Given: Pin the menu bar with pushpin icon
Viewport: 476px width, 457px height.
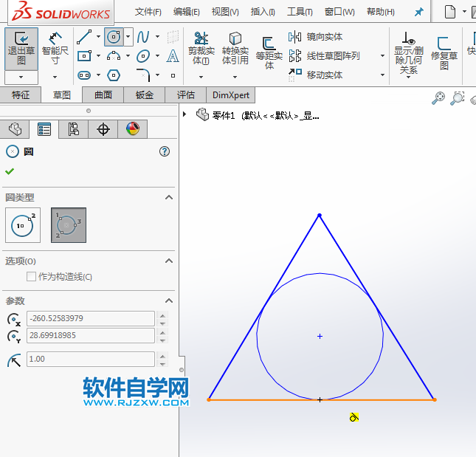Looking at the screenshot, I should click(419, 12).
